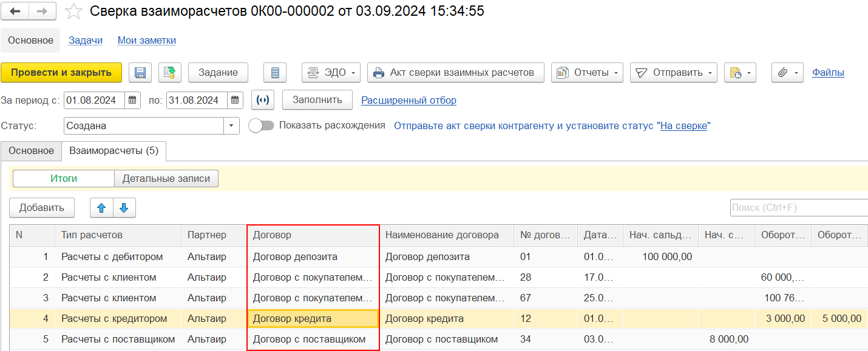Click contract number 67 cell

(x=546, y=298)
